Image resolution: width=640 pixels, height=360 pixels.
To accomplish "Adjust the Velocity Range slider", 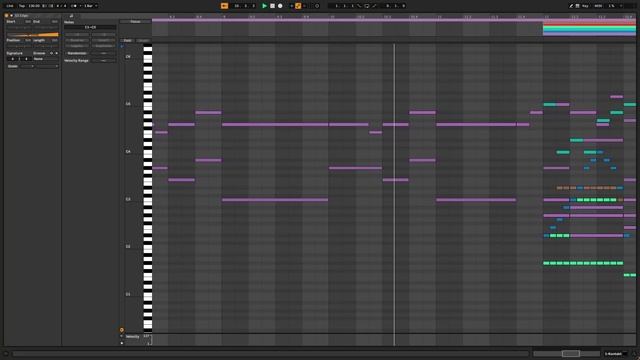I will pyautogui.click(x=104, y=60).
